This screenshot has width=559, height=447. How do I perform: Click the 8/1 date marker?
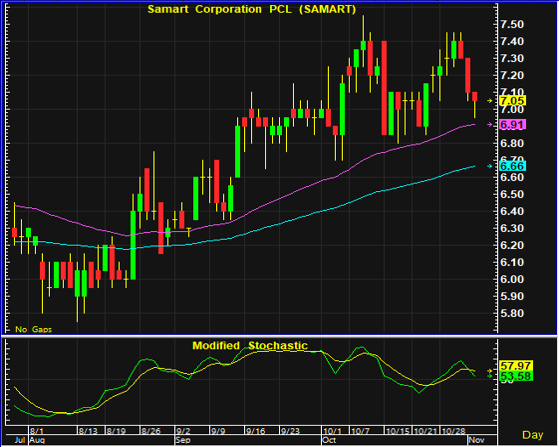36,431
